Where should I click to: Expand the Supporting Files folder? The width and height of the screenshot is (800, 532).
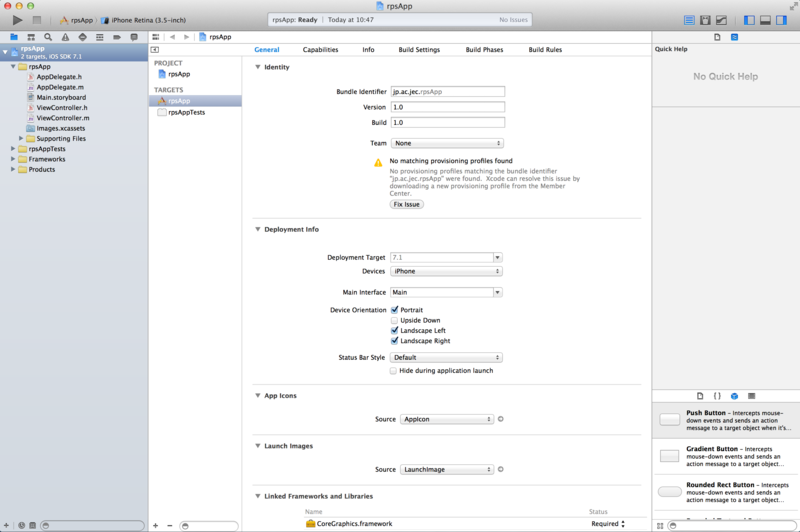coord(21,138)
